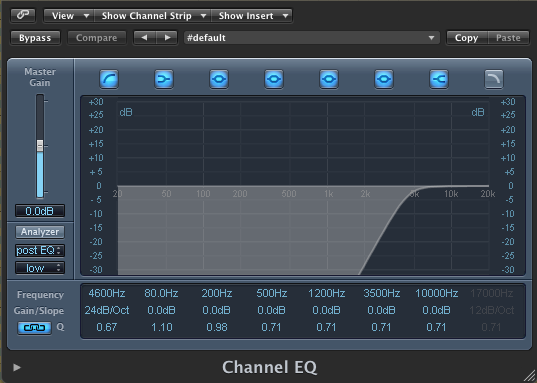
Task: Toggle the 1200Hz parametric band
Action: click(x=329, y=79)
